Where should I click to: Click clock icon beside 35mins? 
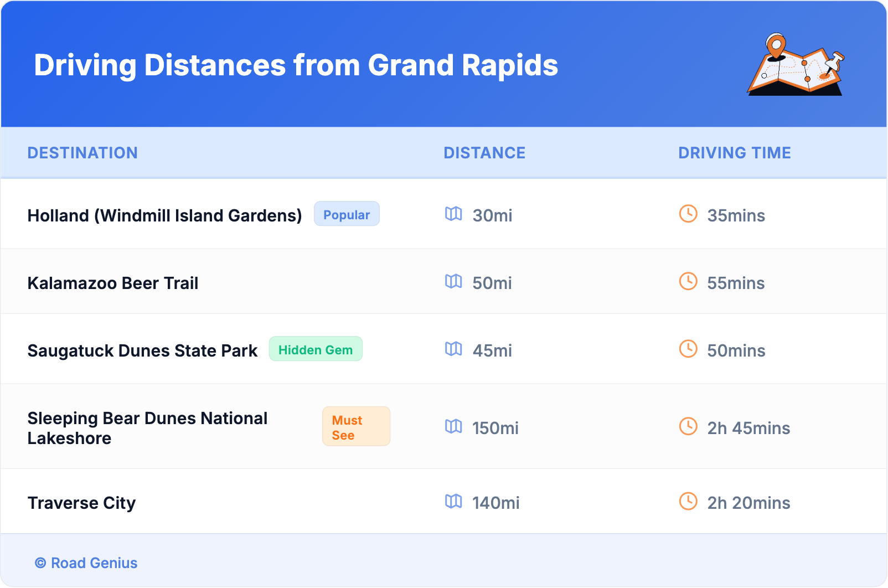[688, 214]
